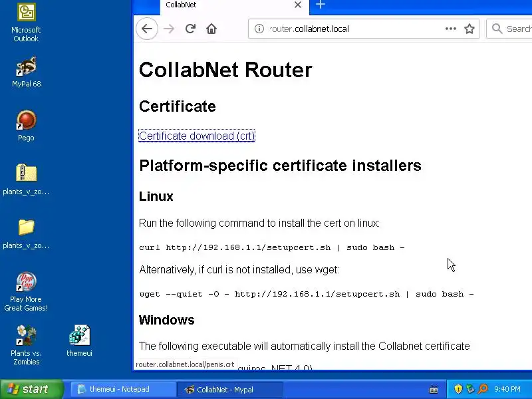Select the themeui registry file icon
This screenshot has width=532, height=399.
79,341
